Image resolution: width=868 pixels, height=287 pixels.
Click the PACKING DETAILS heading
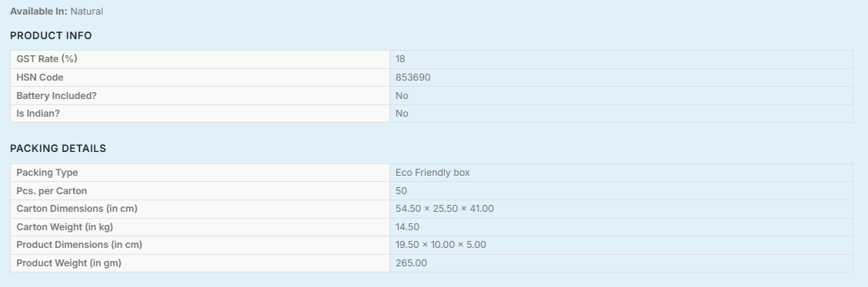click(x=58, y=148)
